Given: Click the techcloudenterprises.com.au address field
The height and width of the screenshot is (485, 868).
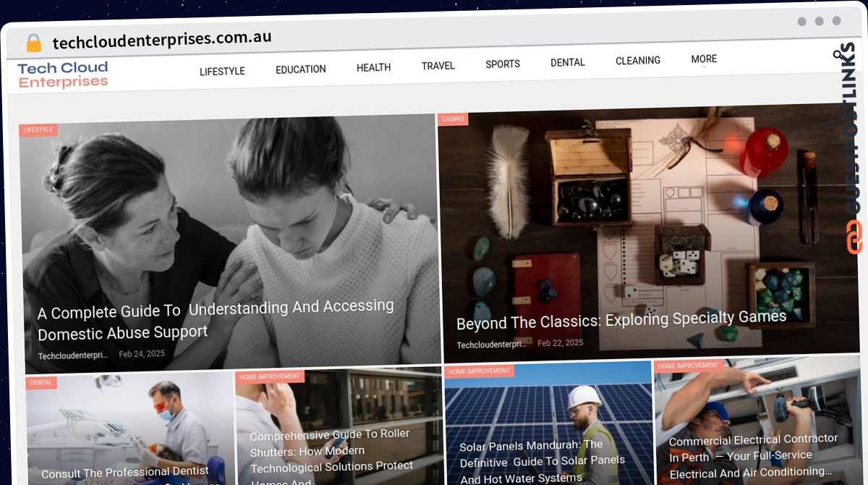Looking at the screenshot, I should pos(162,40).
